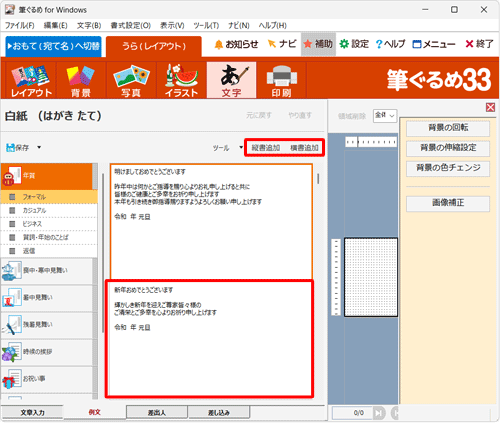Viewport: 500px width, 425px height.
Task: Open the 印刷 print tool
Action: 281,80
